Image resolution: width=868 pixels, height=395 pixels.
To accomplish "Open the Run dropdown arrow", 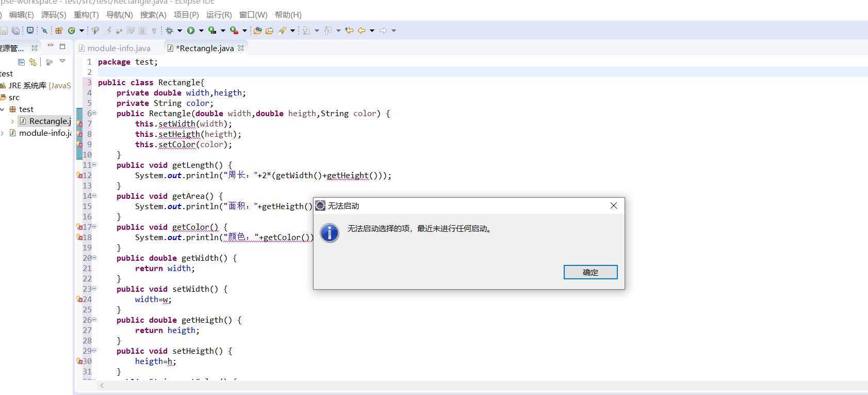I will (201, 30).
